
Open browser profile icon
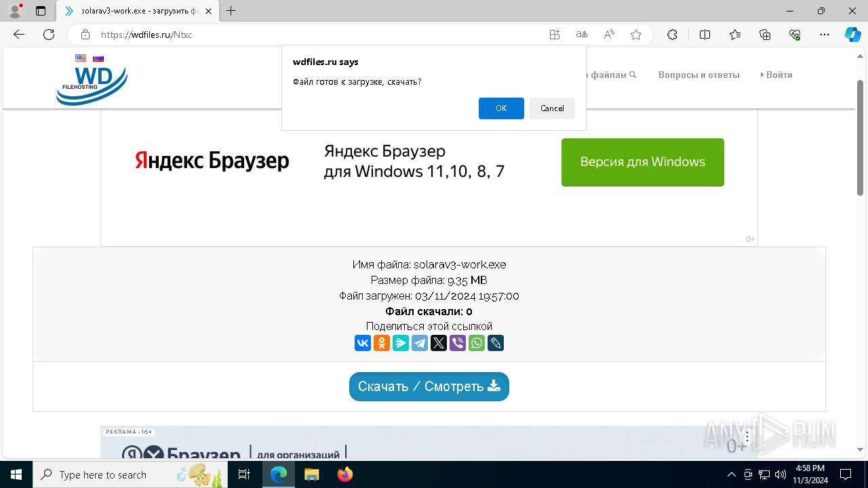pos(15,11)
